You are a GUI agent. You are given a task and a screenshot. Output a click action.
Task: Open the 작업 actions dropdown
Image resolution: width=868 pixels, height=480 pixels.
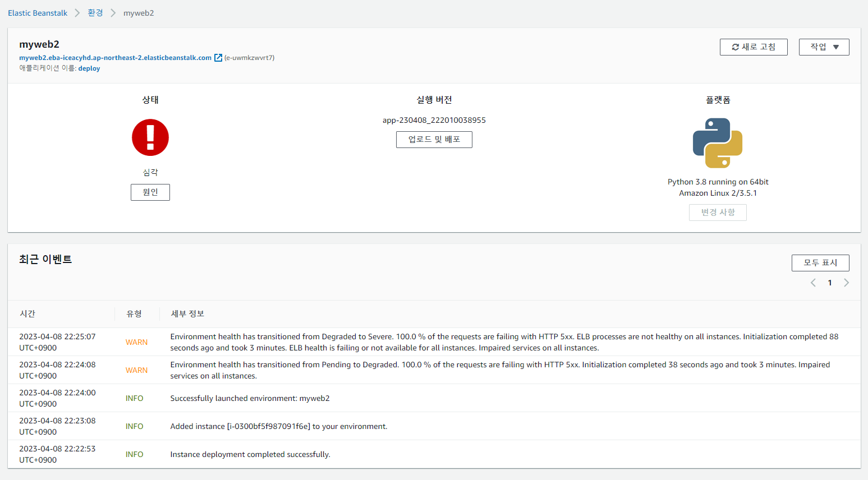(824, 47)
